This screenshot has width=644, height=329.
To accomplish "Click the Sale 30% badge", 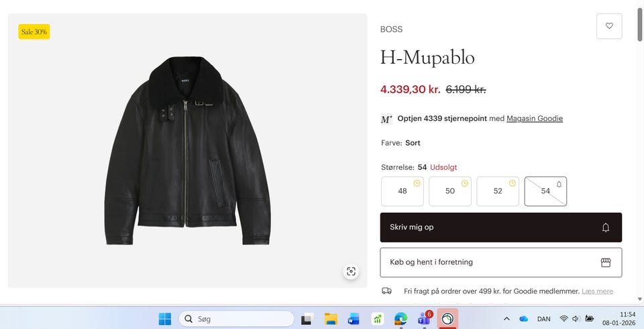I will (34, 32).
